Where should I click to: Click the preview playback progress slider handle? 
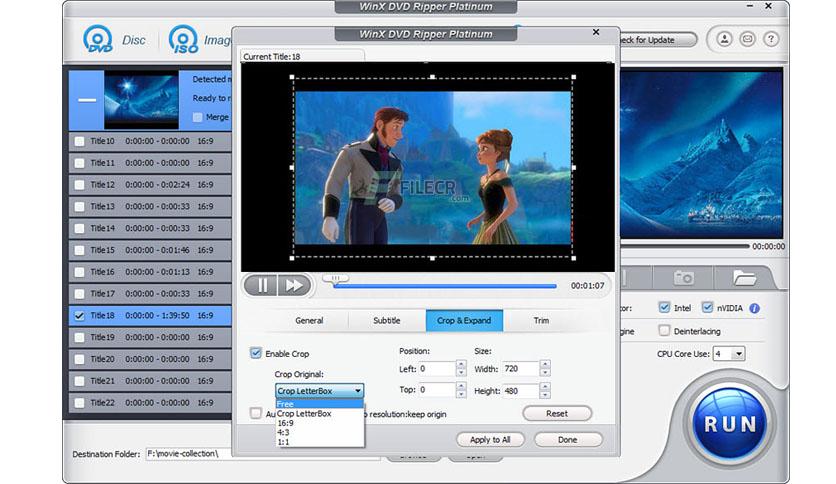click(335, 278)
